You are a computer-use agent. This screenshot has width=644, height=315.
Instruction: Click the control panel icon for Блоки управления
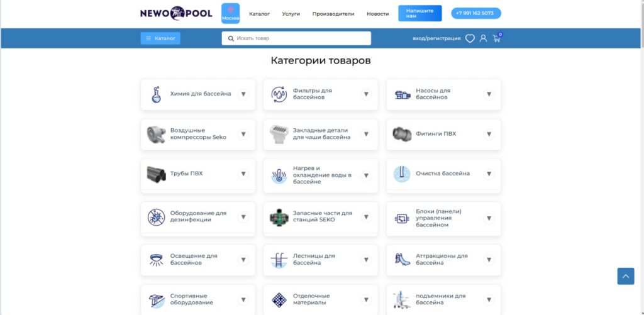[x=402, y=218]
